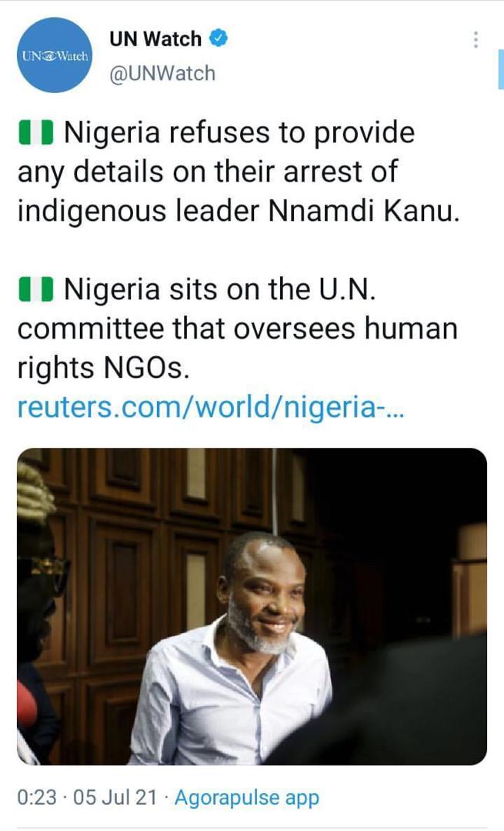Screen dimensions: 504x831
Task: Open the @UNWatch handle
Action: [x=162, y=73]
